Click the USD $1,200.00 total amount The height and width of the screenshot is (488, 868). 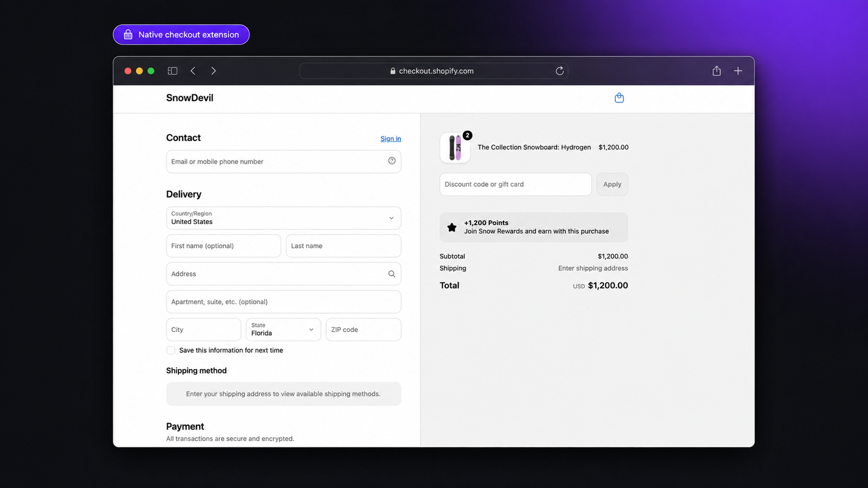point(601,286)
